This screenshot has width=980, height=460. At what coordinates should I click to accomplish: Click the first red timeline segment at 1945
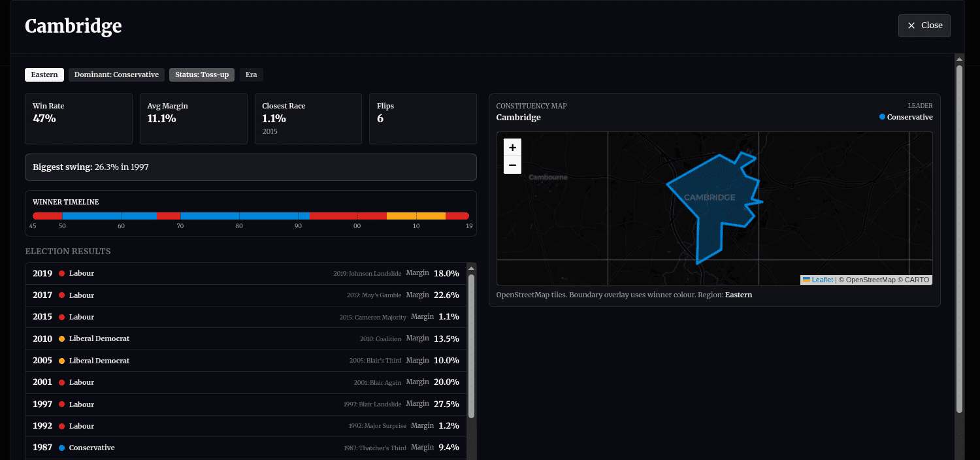(x=47, y=216)
